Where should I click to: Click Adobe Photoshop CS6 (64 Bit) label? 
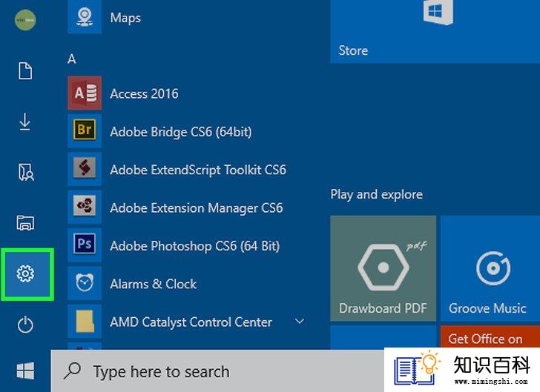(195, 246)
